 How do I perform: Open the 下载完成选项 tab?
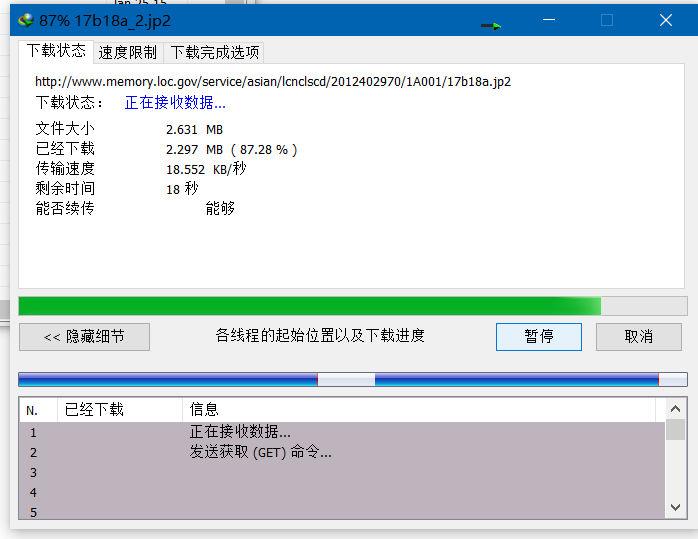(215, 53)
